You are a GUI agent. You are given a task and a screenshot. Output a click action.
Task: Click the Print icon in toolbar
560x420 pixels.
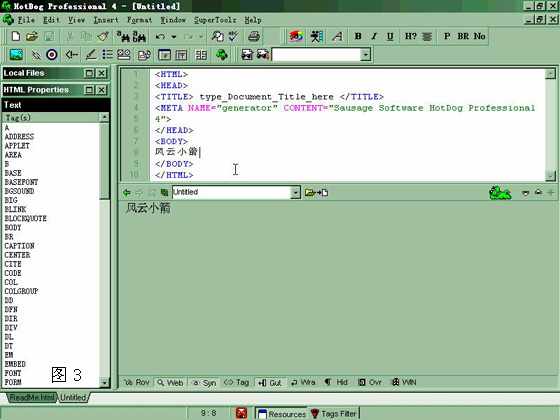pos(254,36)
